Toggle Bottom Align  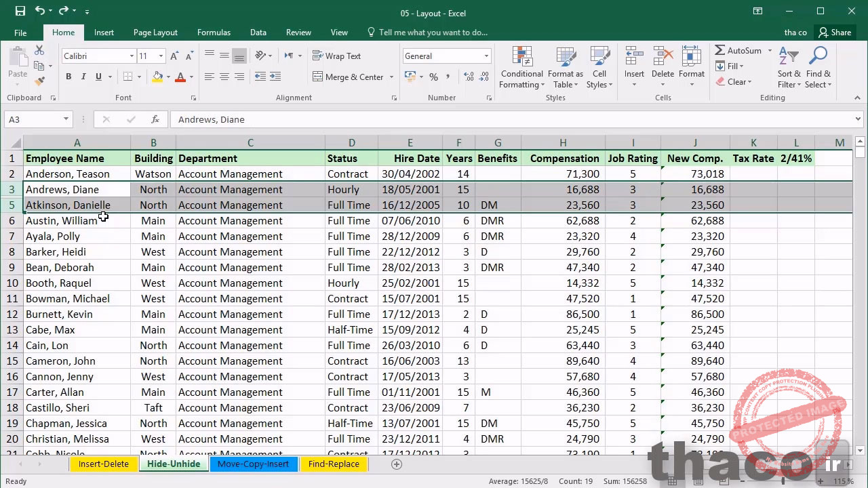pos(239,56)
